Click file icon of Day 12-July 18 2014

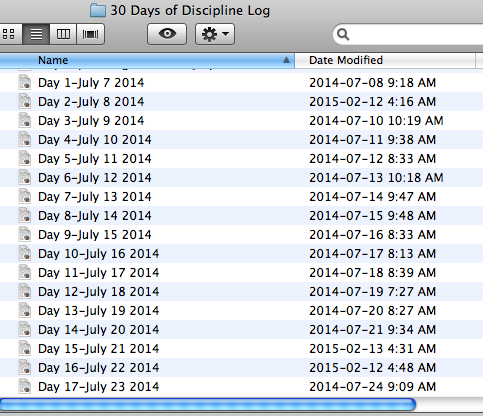(x=25, y=291)
